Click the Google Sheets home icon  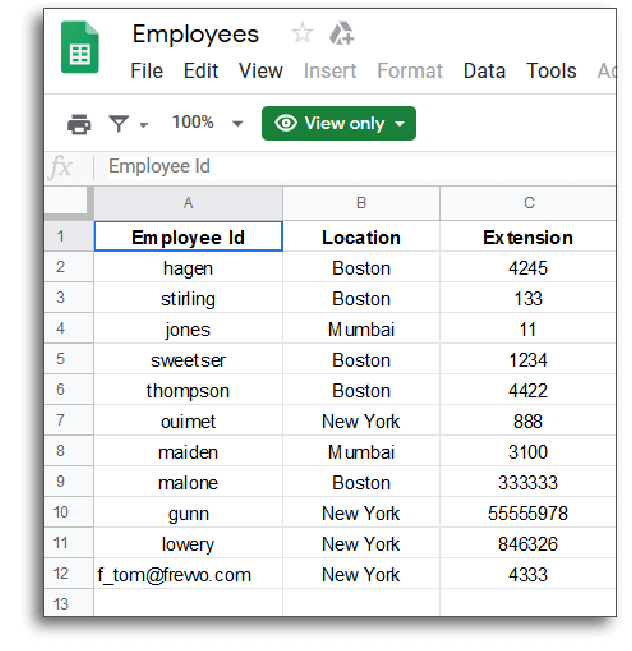pos(80,47)
